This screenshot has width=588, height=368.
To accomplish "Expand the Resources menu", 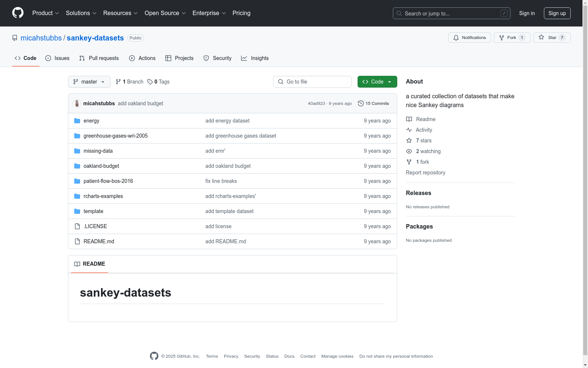I will click(x=121, y=13).
